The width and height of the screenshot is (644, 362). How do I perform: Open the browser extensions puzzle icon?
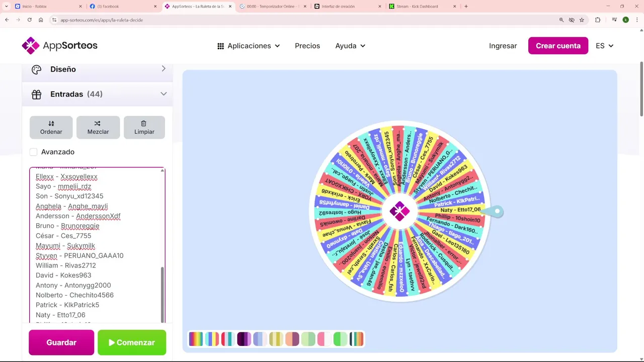(x=598, y=20)
